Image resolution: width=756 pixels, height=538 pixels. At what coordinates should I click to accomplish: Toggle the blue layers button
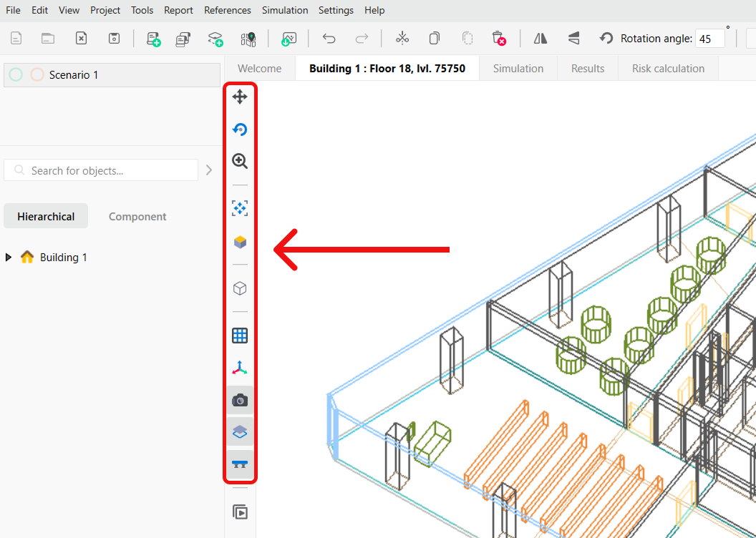coord(240,432)
